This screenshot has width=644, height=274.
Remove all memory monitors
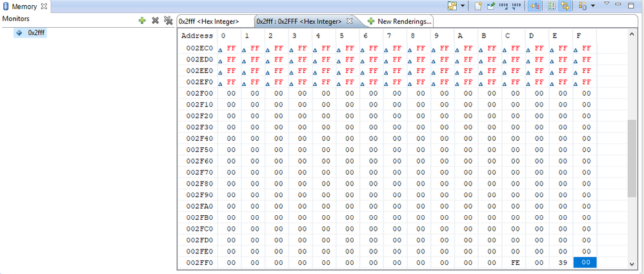(168, 20)
